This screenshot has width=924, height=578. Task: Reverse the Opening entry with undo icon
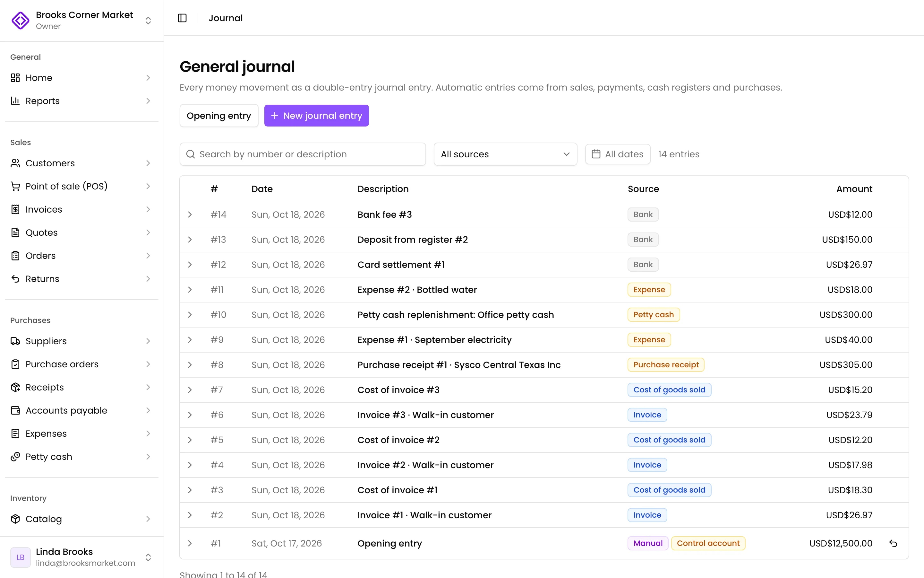click(893, 543)
